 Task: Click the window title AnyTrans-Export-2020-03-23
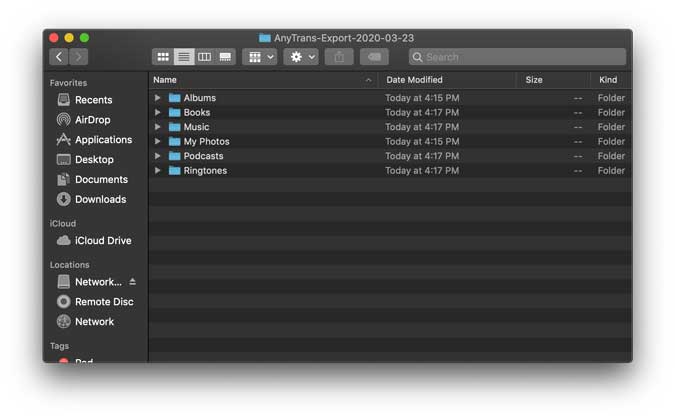[344, 38]
